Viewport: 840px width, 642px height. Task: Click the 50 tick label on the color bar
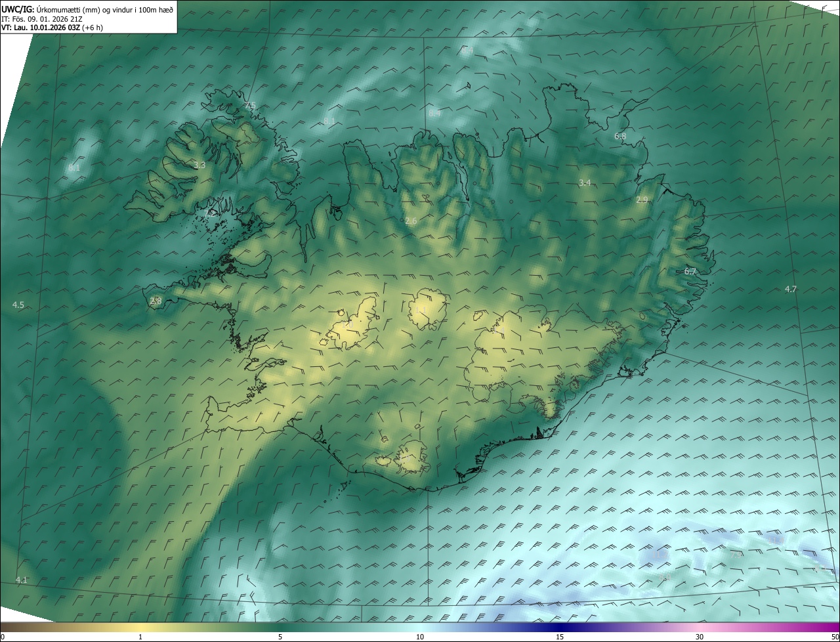(x=835, y=637)
